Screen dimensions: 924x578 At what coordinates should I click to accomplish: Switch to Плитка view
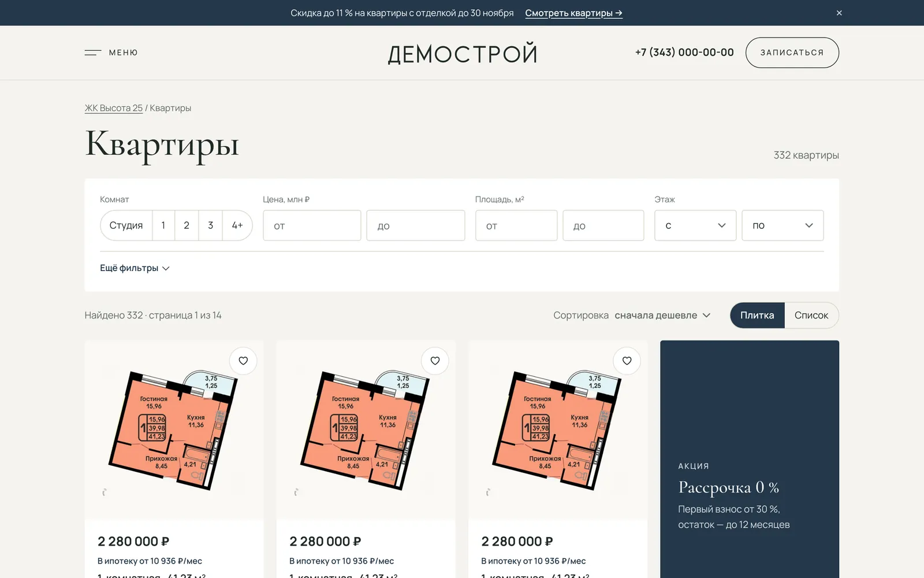point(757,316)
